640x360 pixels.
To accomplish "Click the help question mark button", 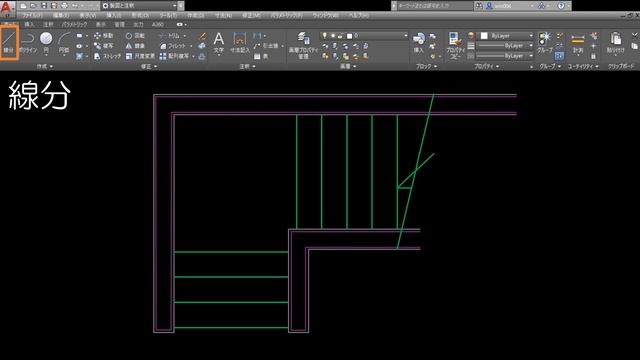I will click(561, 6).
